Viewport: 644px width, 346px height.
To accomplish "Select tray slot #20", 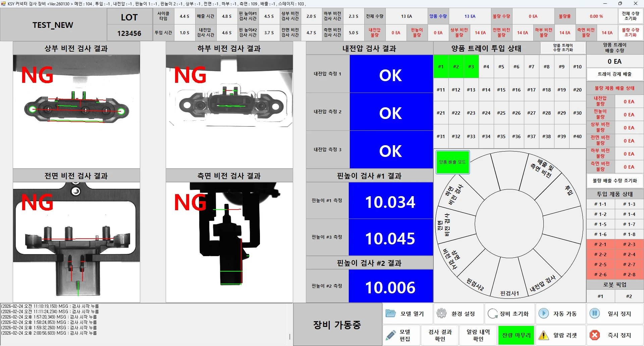I will point(577,90).
